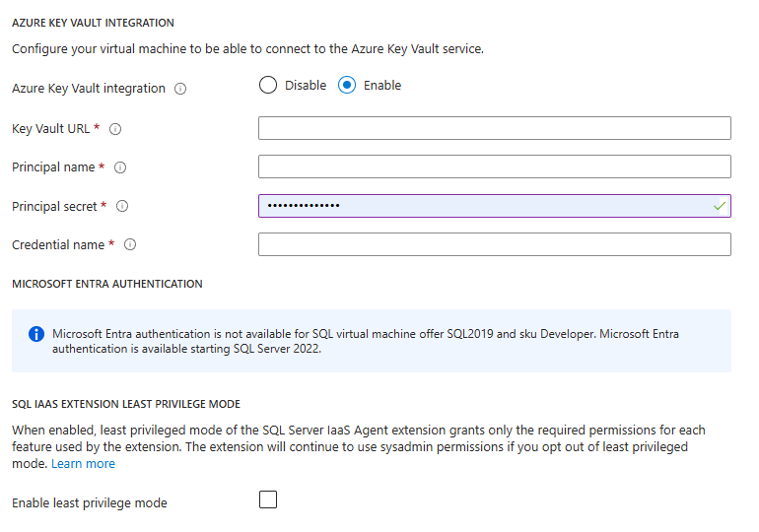Image resolution: width=759 pixels, height=532 pixels.
Task: Click the Disable option label text
Action: coord(306,86)
